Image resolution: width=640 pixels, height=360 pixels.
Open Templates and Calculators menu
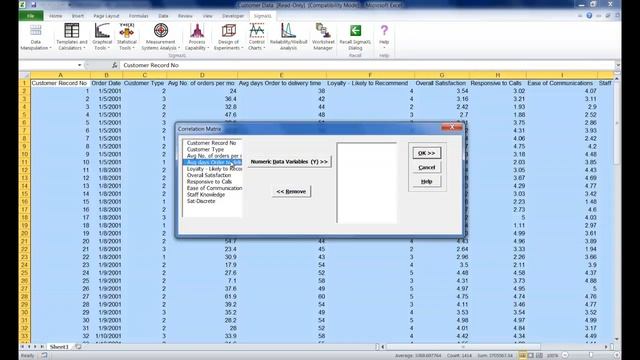click(x=71, y=38)
